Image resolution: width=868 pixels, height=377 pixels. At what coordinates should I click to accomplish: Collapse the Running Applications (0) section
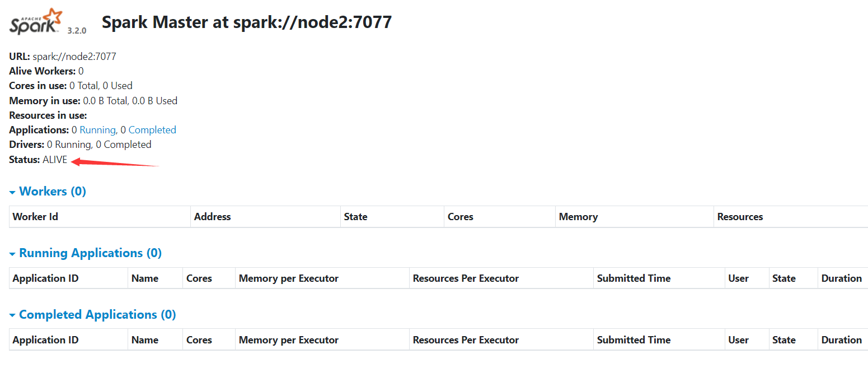86,253
